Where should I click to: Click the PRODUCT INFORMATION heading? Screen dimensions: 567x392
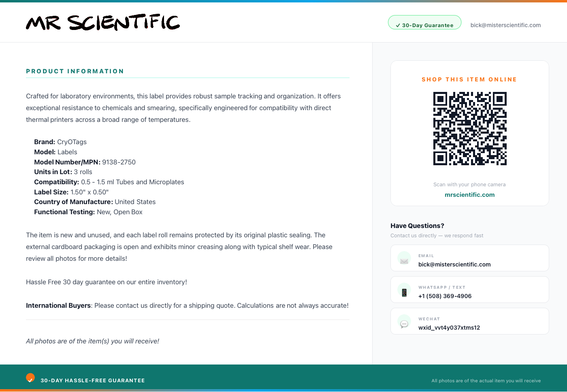tap(75, 71)
